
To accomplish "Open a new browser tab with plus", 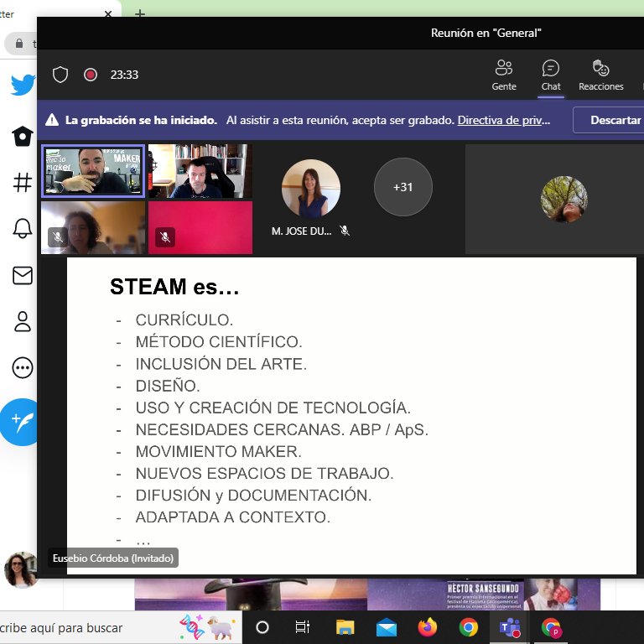I will (140, 13).
